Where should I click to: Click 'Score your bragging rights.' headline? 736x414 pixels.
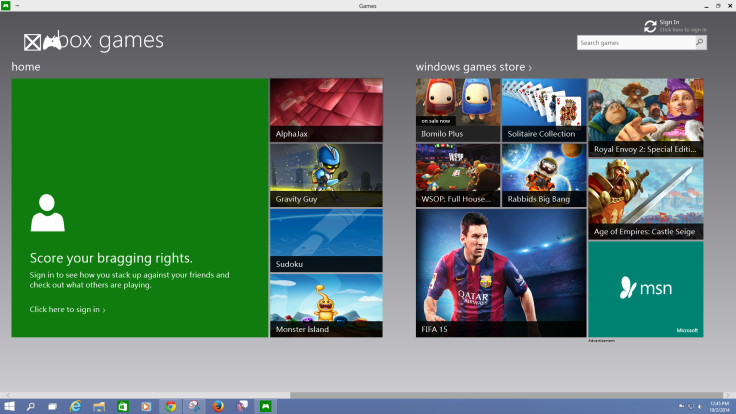click(111, 258)
